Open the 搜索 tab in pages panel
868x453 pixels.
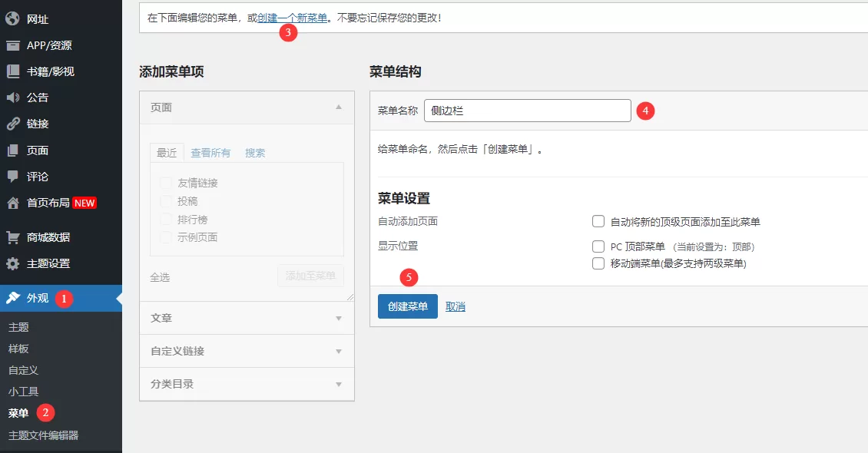(x=255, y=152)
